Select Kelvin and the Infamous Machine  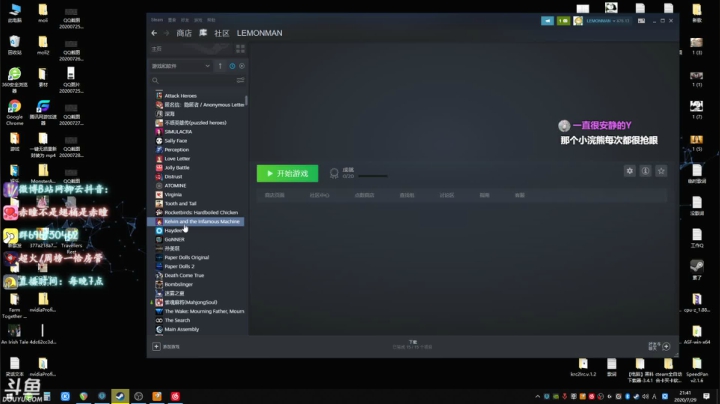[x=197, y=221]
